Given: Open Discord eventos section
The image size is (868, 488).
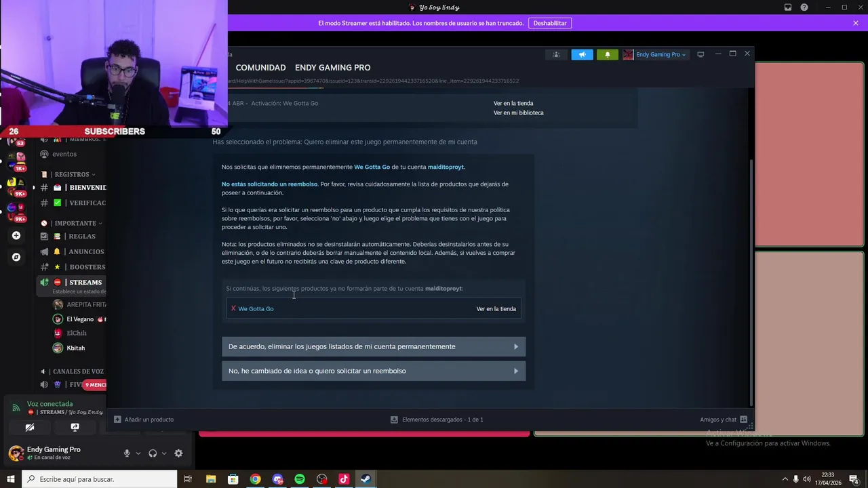Looking at the screenshot, I should pyautogui.click(x=58, y=154).
